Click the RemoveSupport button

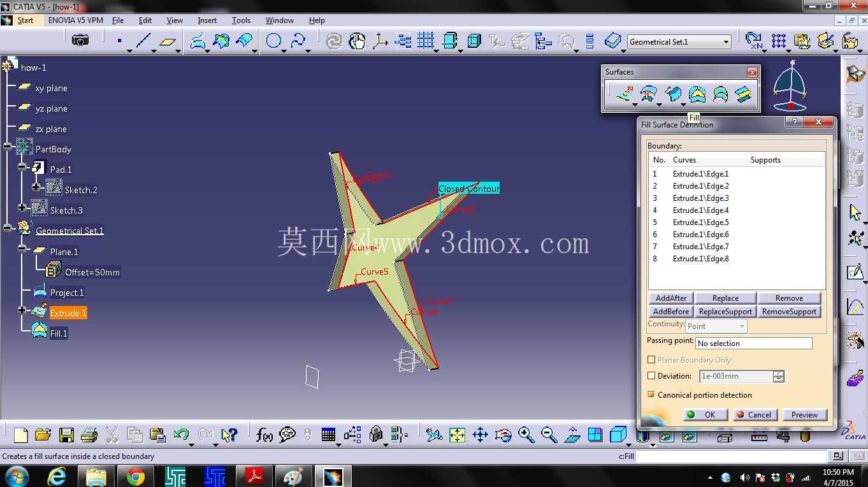(x=789, y=311)
